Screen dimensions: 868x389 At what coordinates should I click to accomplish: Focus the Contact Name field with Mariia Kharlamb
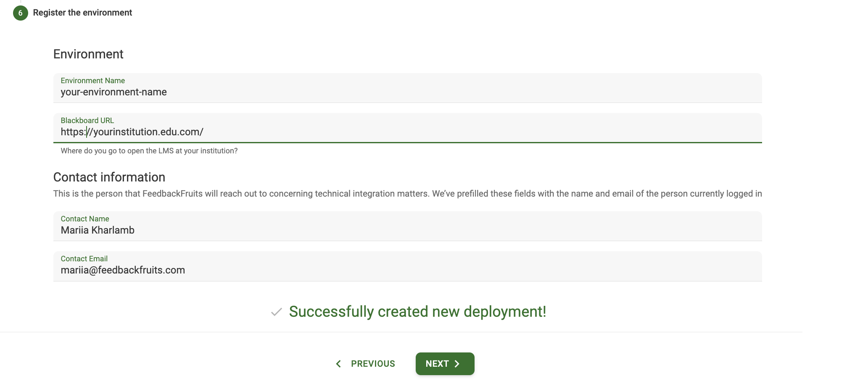pyautogui.click(x=407, y=231)
